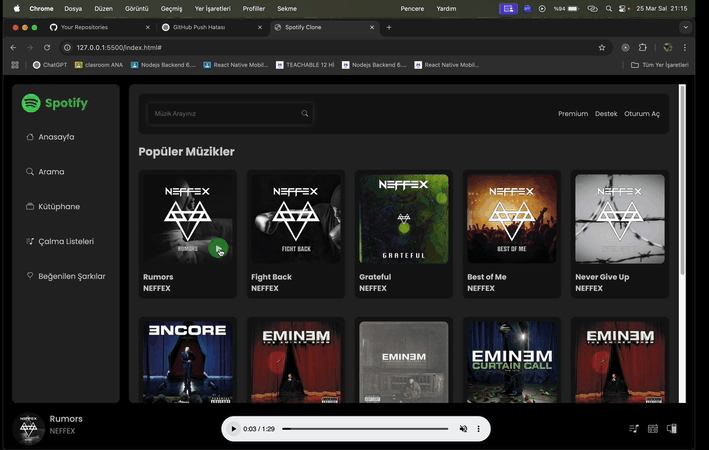This screenshot has width=709, height=450.
Task: Click the Never Give Up song title
Action: [602, 277]
